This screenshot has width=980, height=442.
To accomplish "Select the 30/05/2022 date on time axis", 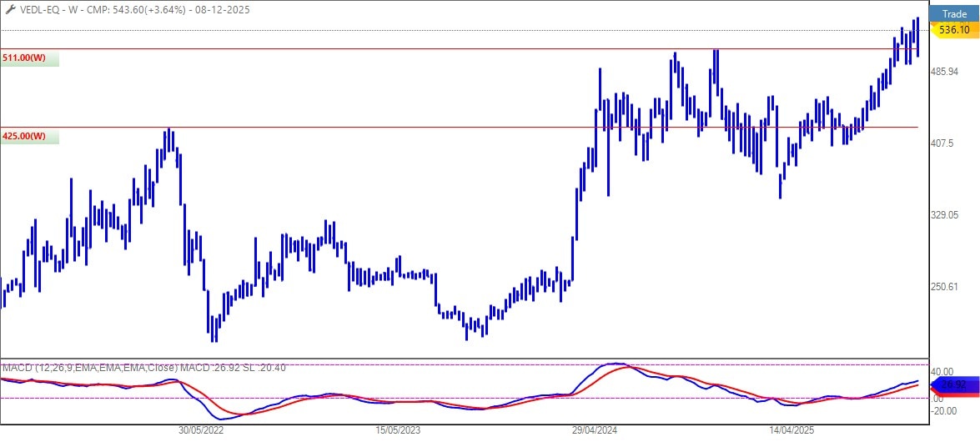I will coord(201,431).
